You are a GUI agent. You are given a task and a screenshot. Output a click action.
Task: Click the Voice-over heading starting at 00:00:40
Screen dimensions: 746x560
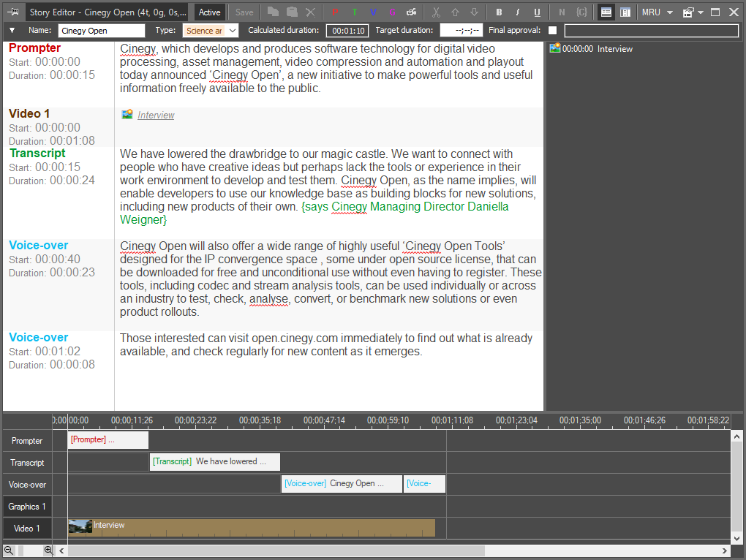pyautogui.click(x=39, y=246)
